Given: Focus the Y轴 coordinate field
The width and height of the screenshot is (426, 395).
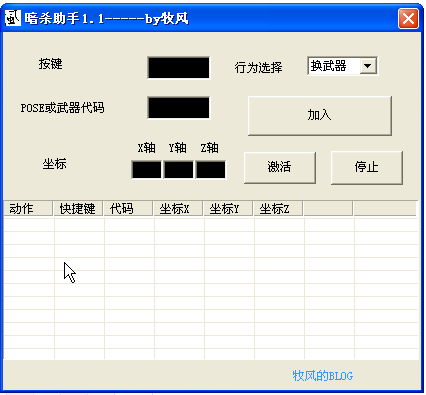Looking at the screenshot, I should point(179,170).
